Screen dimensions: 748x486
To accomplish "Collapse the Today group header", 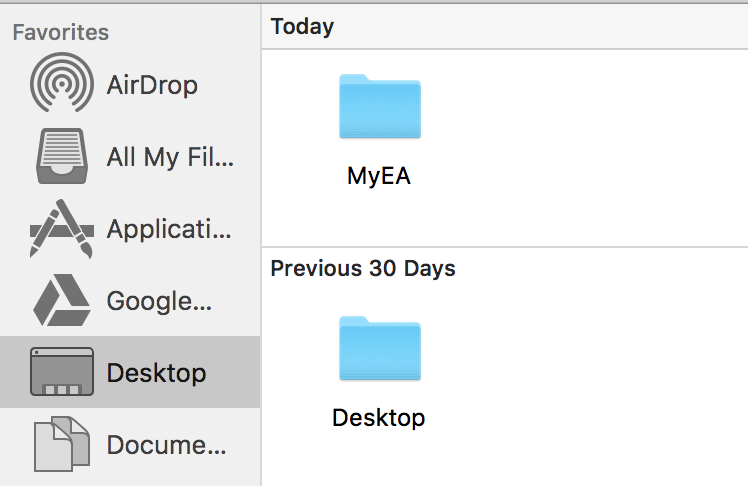I will pyautogui.click(x=303, y=27).
